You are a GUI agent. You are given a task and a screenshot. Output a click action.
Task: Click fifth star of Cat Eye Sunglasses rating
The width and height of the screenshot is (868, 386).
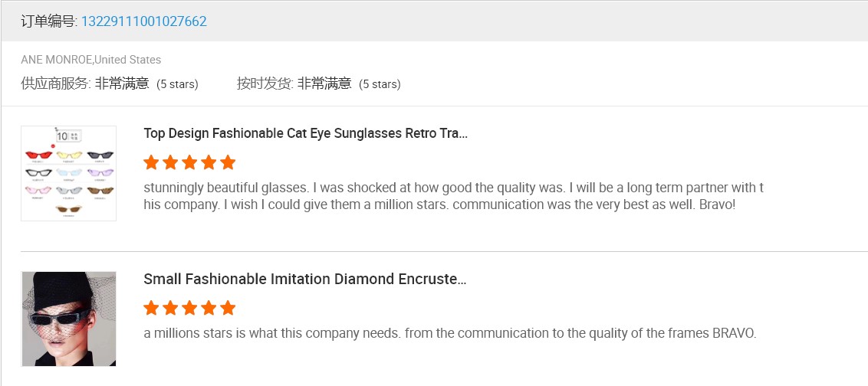click(x=228, y=162)
